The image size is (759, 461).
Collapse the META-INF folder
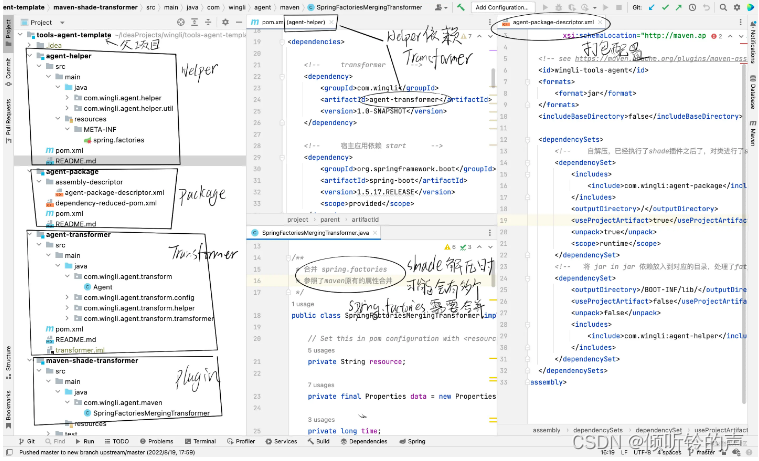67,129
